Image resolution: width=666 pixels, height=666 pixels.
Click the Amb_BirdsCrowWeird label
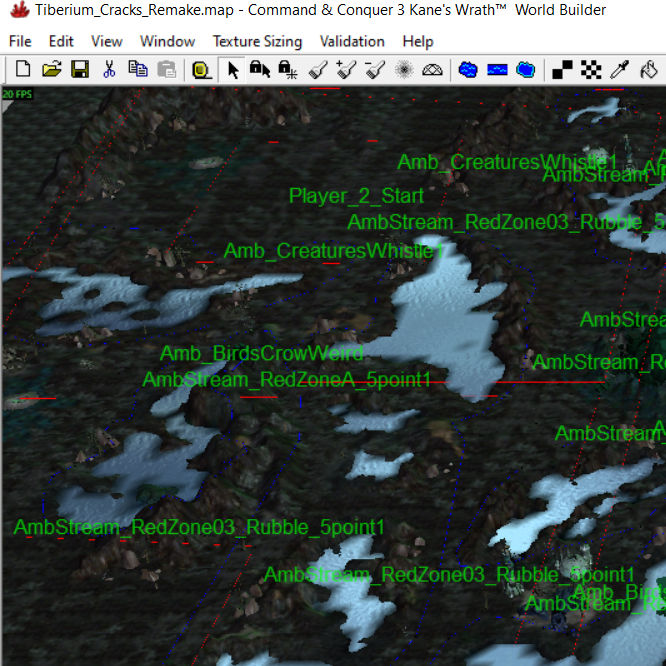[x=262, y=353]
